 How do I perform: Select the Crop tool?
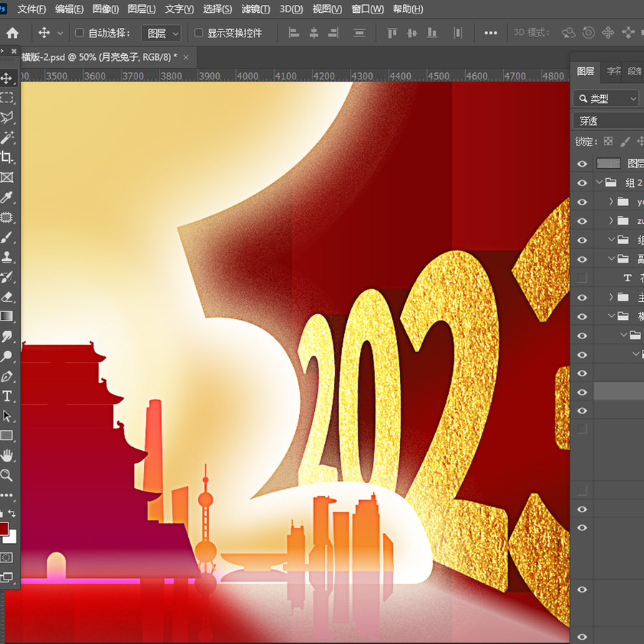[x=6, y=157]
